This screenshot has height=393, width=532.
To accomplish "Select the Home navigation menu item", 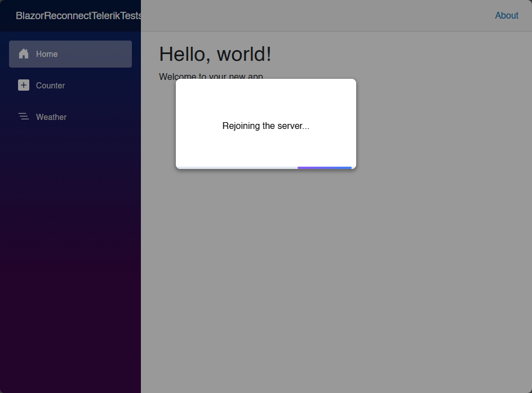I will tap(46, 53).
